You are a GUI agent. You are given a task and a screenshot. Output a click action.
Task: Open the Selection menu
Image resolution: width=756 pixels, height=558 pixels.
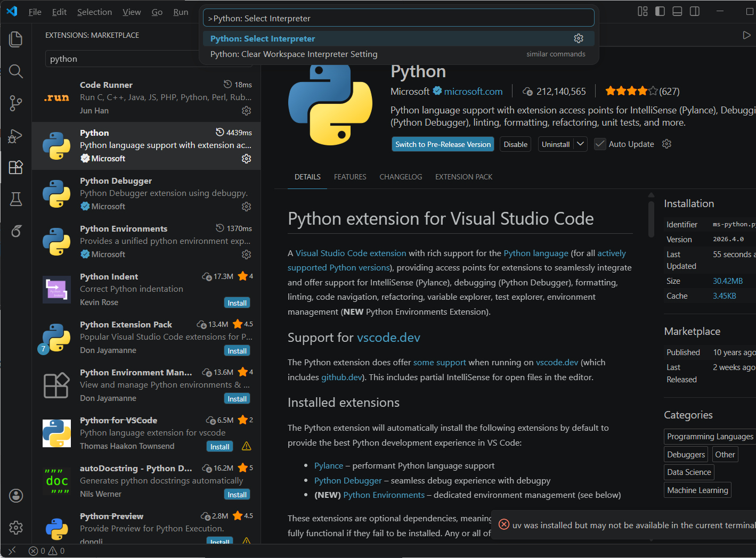(94, 12)
